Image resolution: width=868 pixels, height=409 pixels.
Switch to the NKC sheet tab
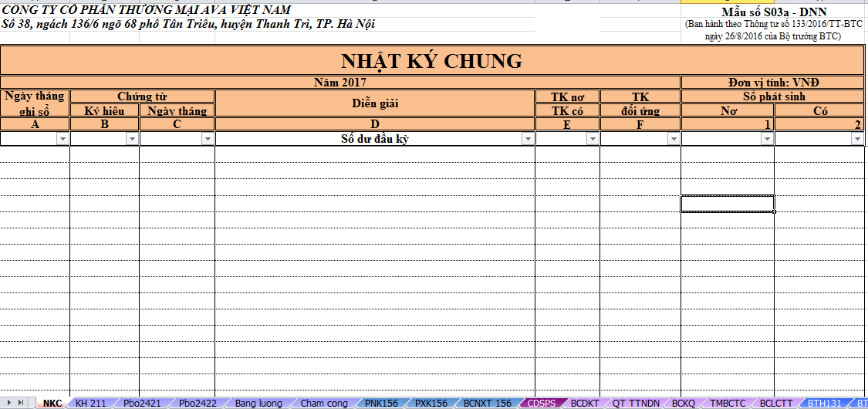point(52,403)
